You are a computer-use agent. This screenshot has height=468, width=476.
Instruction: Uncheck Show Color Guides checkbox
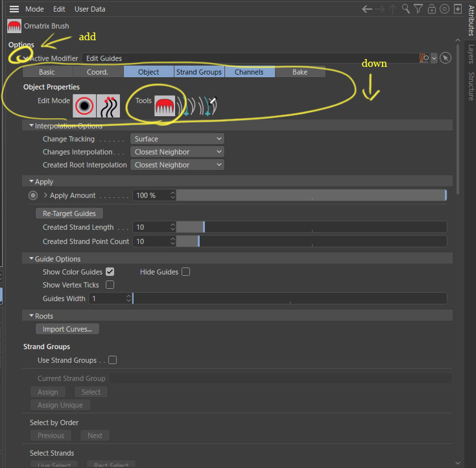pyautogui.click(x=110, y=272)
